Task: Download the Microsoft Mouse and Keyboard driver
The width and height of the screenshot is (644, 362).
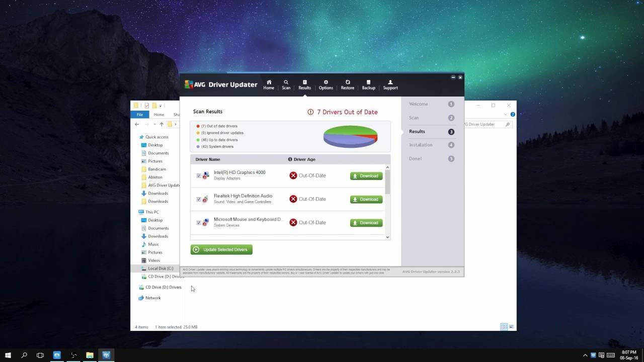Action: pyautogui.click(x=366, y=223)
